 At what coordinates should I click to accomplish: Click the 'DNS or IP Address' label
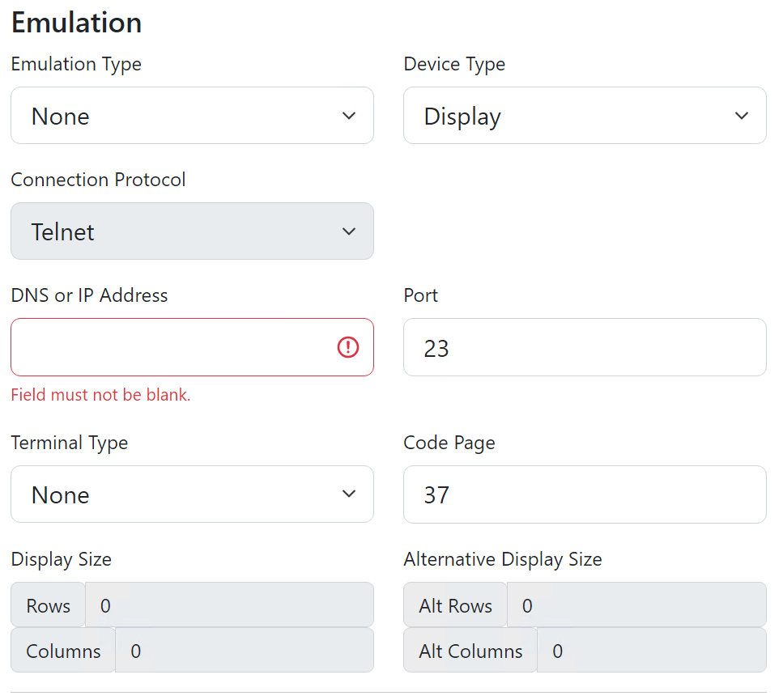tap(89, 295)
